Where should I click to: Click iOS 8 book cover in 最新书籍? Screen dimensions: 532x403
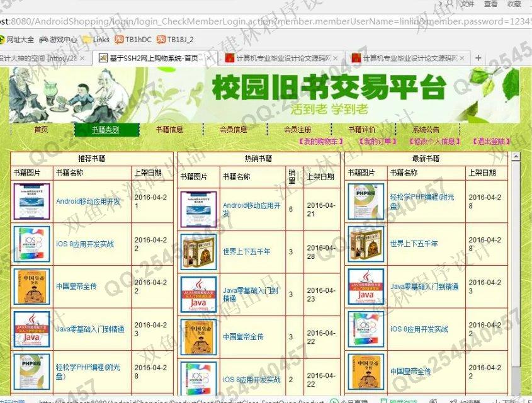tap(366, 329)
